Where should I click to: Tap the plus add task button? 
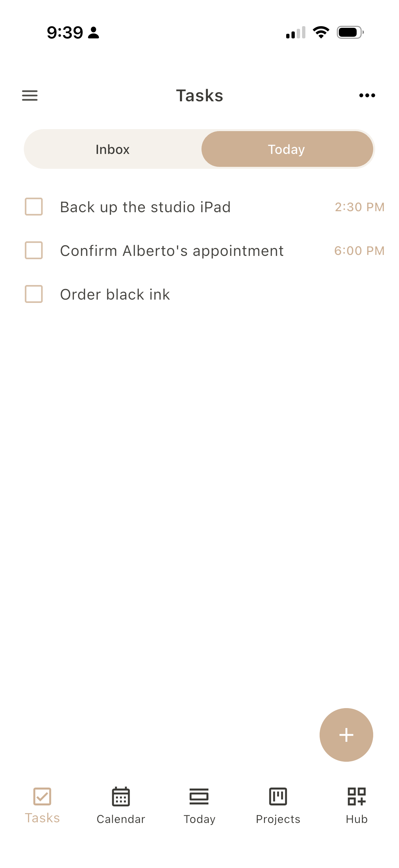pyautogui.click(x=346, y=735)
